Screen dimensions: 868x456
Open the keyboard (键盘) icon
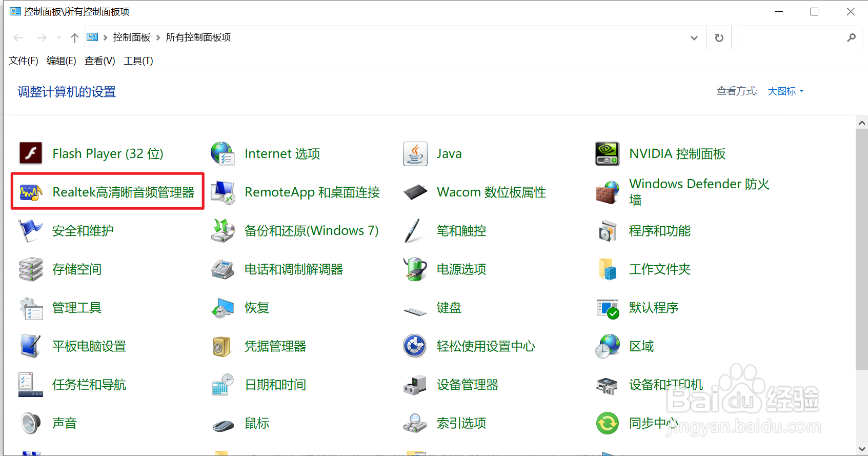point(415,311)
